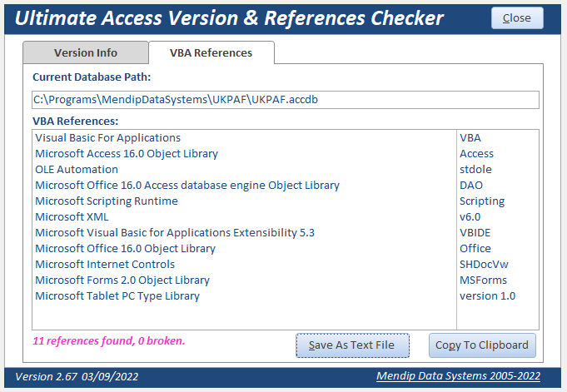Select the Microsoft Internet Controls reference

(x=105, y=265)
